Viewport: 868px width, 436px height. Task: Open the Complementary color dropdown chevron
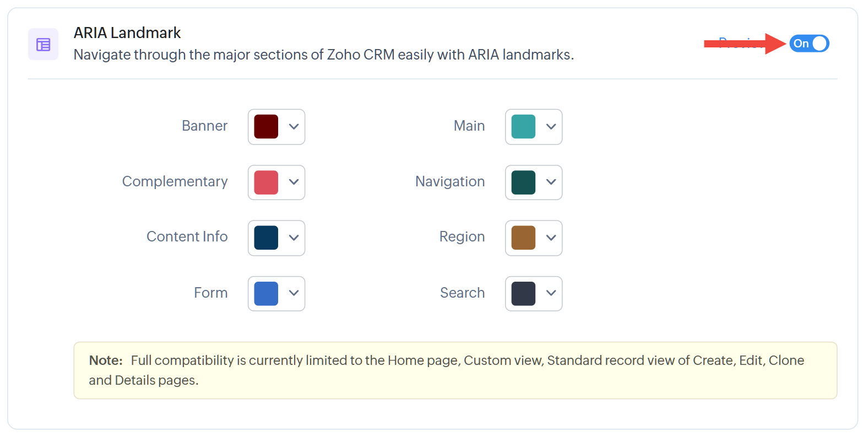tap(294, 182)
